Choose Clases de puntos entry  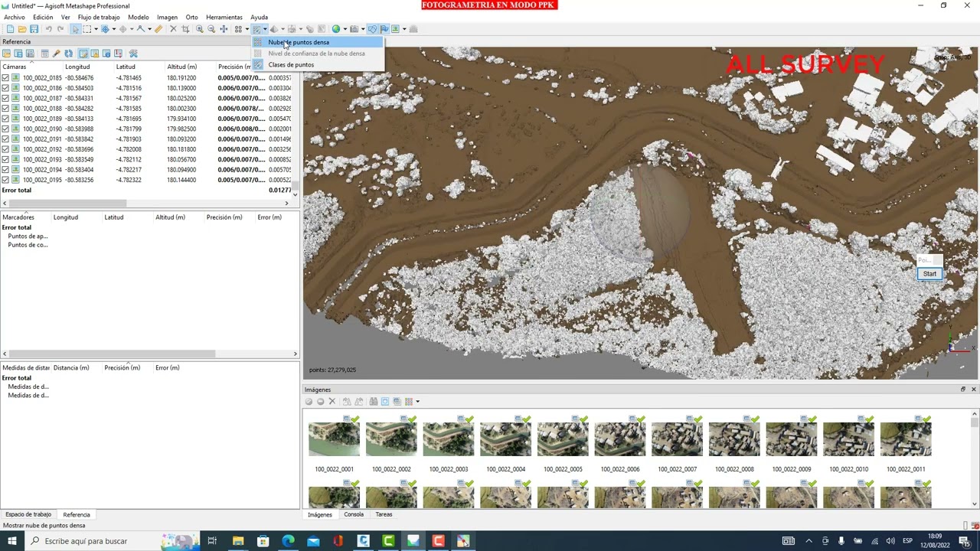point(318,64)
